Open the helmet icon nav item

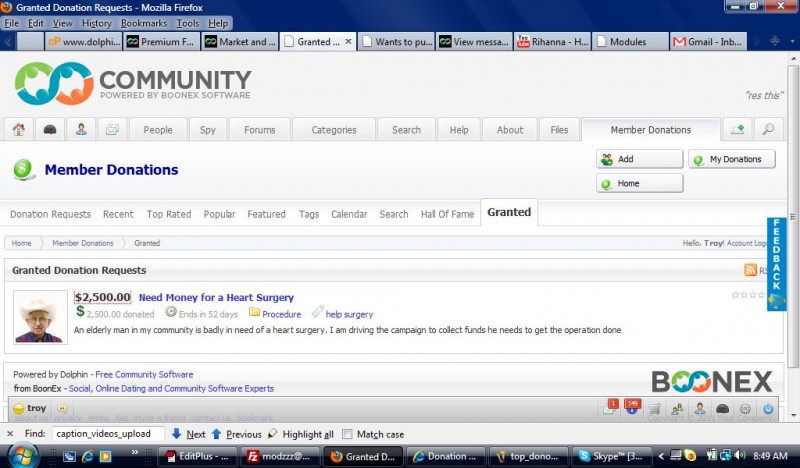point(50,130)
